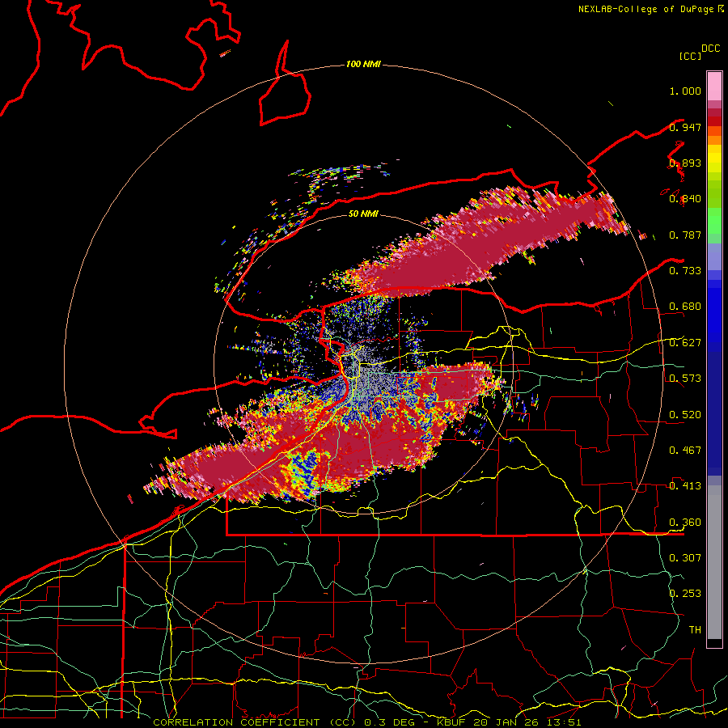
Task: Click the 0.947 scale value
Action: coord(685,127)
